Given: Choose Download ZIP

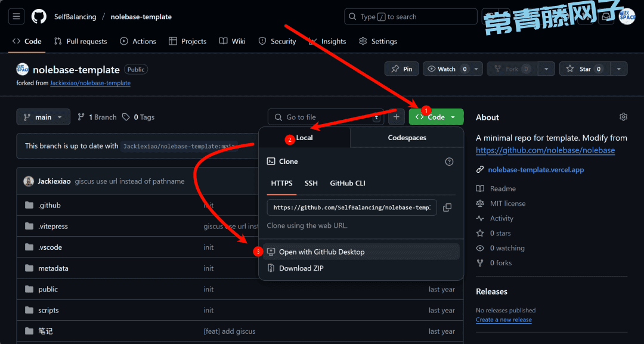Looking at the screenshot, I should (361, 268).
